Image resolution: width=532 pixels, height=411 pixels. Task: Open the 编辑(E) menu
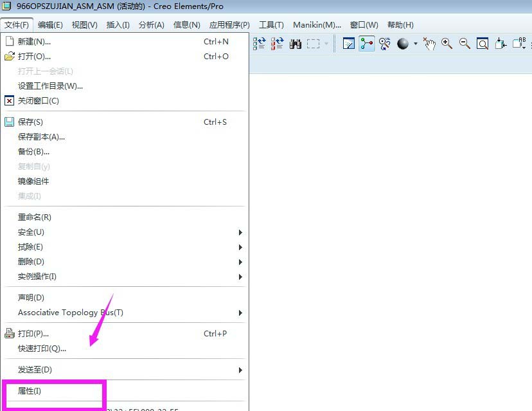coord(50,25)
